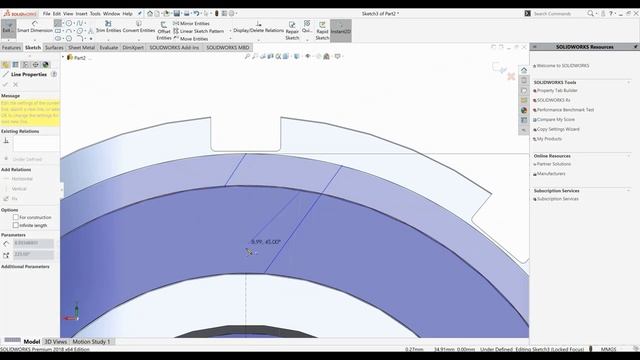Open the Insert menu

81,13
